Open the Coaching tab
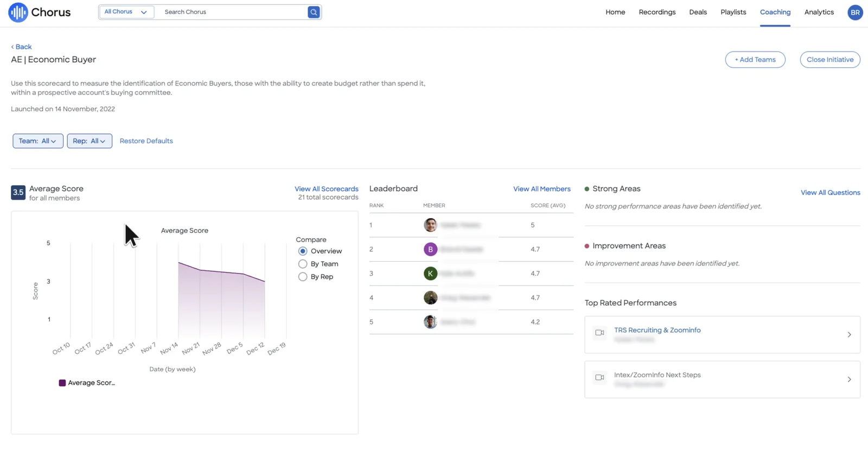868x450 pixels. (775, 12)
